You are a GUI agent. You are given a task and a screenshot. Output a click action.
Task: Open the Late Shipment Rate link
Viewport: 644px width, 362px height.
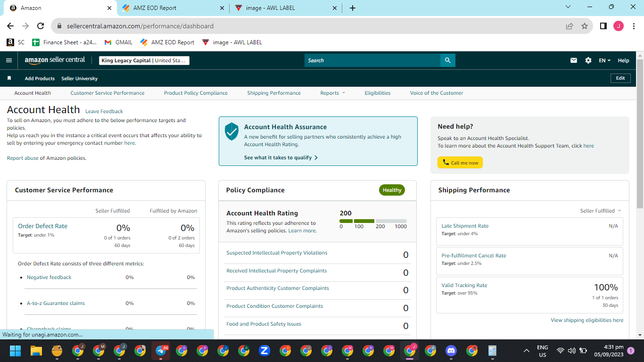[x=465, y=226]
